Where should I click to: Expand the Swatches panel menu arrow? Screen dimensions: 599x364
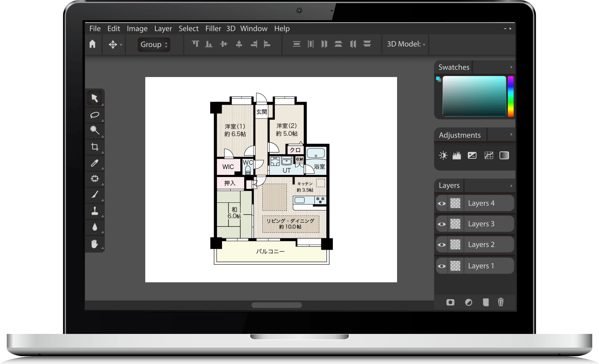[x=511, y=67]
